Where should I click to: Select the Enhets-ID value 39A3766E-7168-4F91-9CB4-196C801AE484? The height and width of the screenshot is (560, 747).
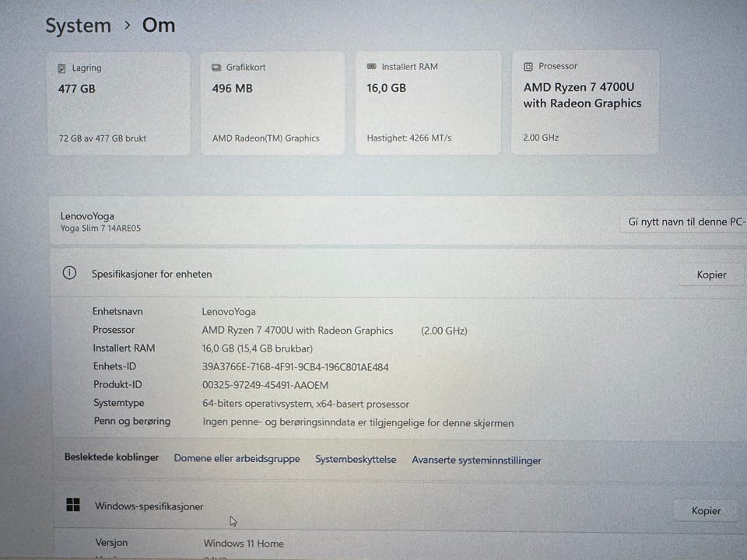(296, 367)
